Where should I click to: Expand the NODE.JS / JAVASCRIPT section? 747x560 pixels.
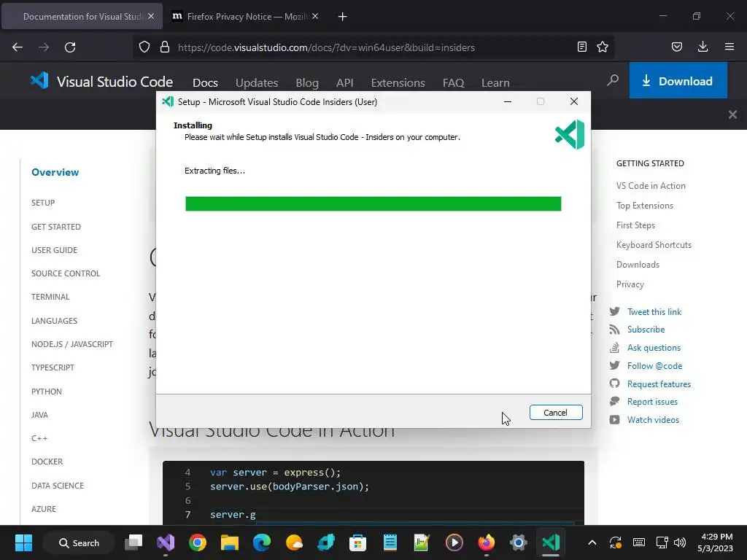(72, 344)
